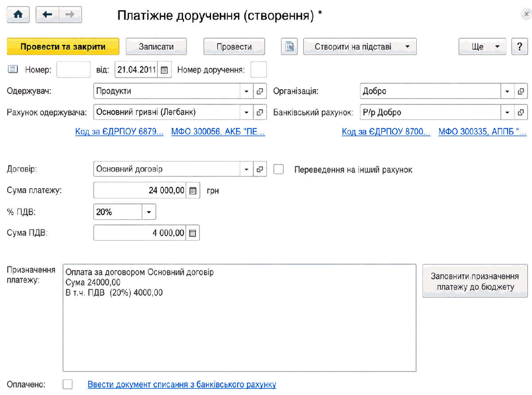Open the % ПДВ rate dropdown
The width and height of the screenshot is (532, 395).
pyautogui.click(x=149, y=212)
